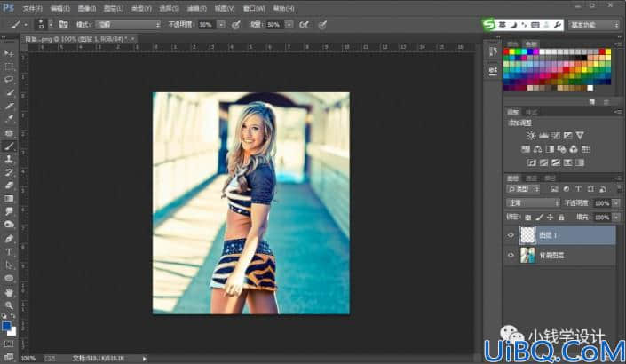Select the Crop tool

[x=9, y=107]
